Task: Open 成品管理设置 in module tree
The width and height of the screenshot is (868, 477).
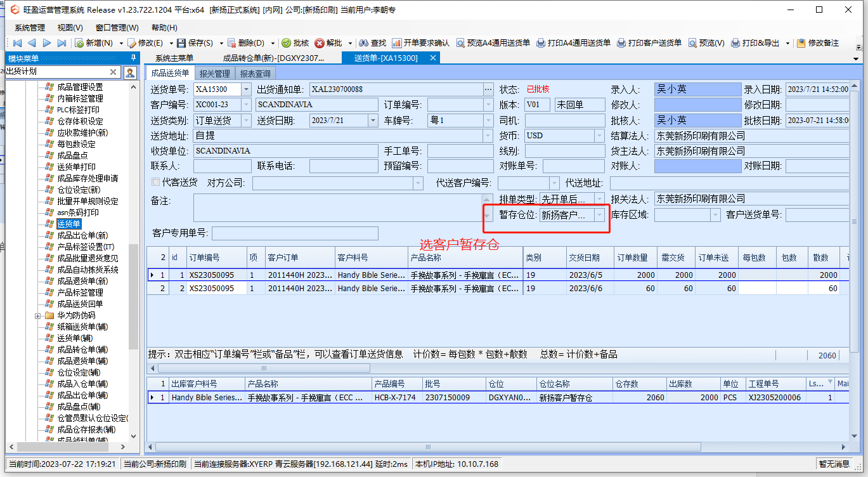Action: (x=80, y=87)
